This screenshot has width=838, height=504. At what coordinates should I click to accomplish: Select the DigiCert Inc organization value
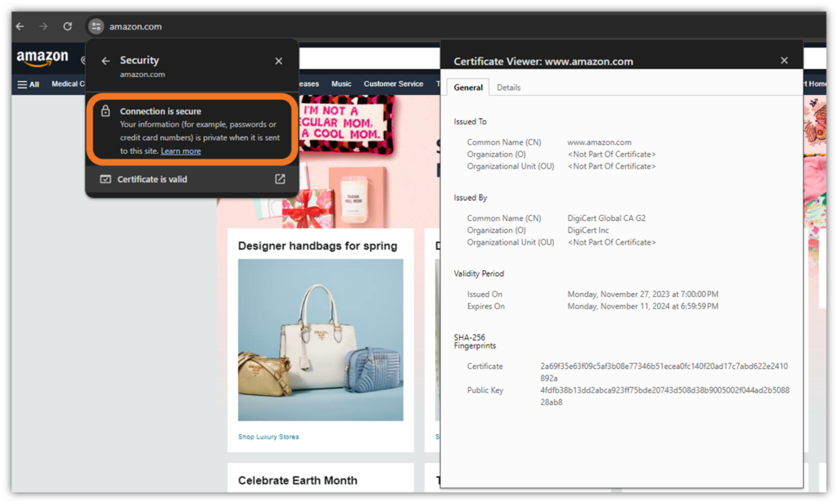click(x=588, y=231)
